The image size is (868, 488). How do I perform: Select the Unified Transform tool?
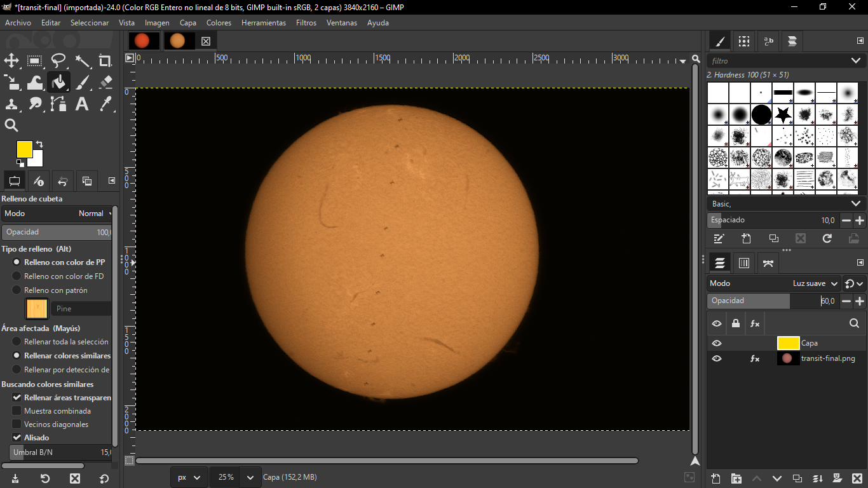pyautogui.click(x=11, y=82)
